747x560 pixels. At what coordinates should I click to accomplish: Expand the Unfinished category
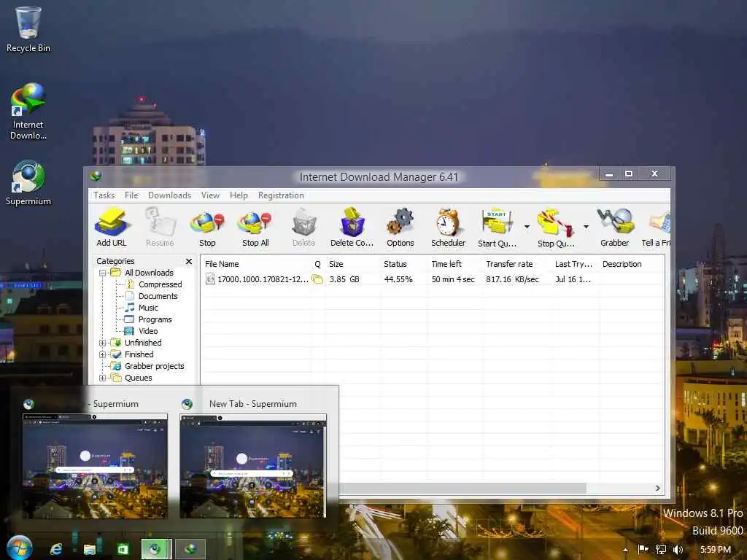click(x=102, y=343)
